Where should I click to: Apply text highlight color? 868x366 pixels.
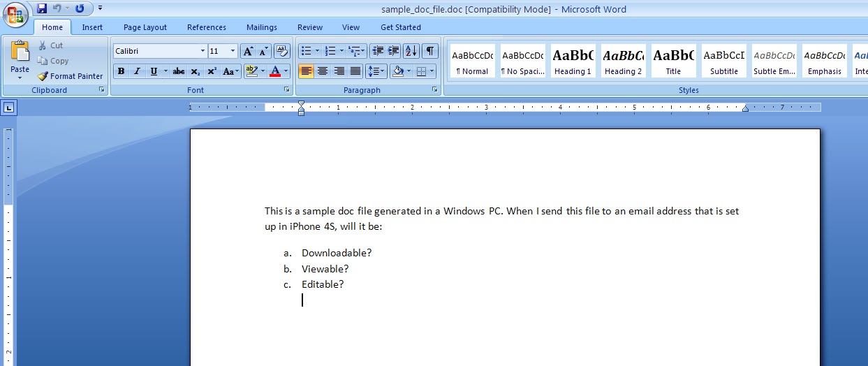click(252, 71)
